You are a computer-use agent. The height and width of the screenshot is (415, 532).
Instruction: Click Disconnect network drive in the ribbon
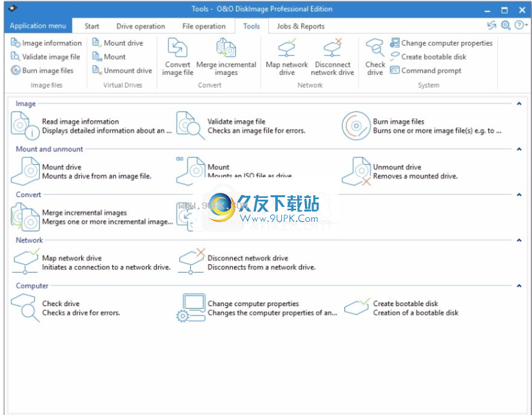333,57
